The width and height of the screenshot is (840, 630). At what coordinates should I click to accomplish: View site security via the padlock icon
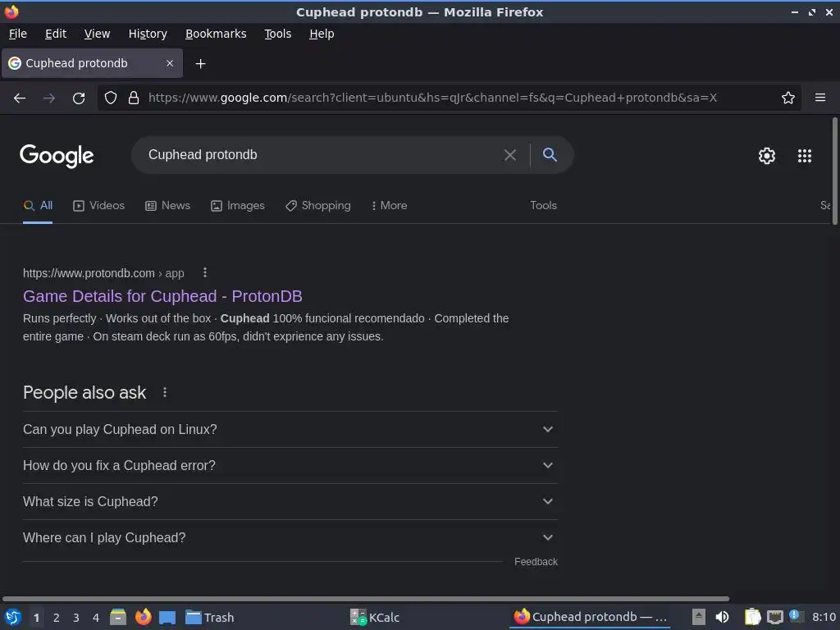click(134, 98)
